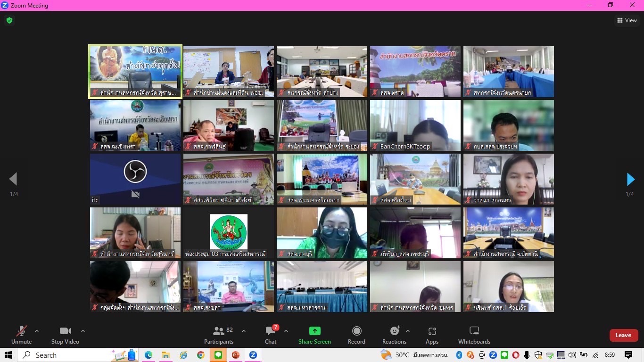Screen dimensions: 644x362
Task: Click the green encryption shield icon
Action: [x=9, y=20]
